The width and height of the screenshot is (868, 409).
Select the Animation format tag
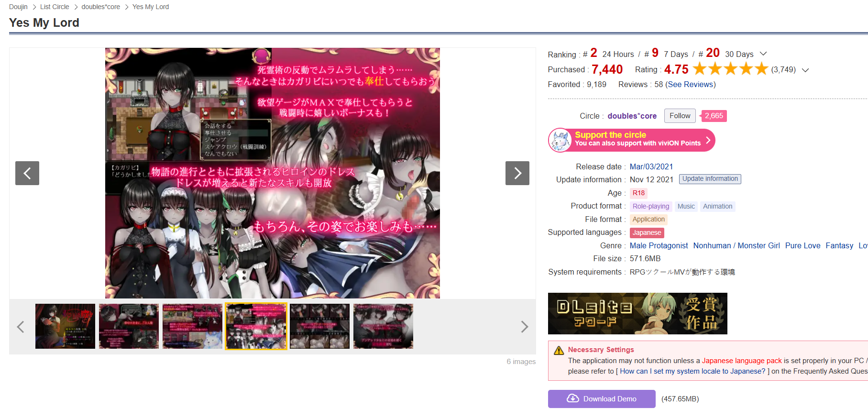[717, 207]
